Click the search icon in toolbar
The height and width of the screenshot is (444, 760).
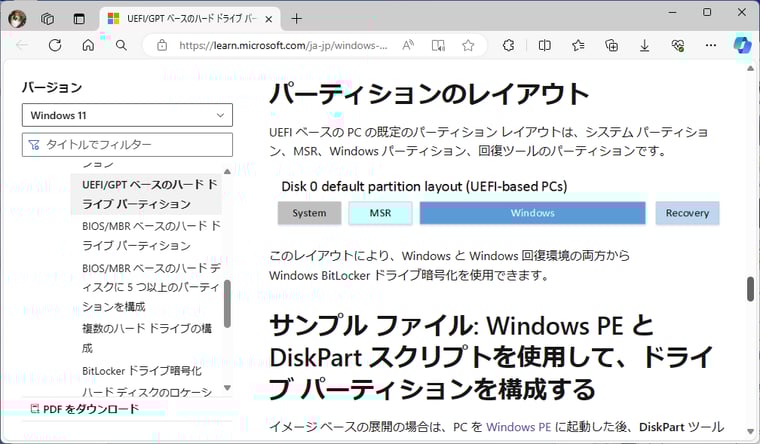[121, 46]
